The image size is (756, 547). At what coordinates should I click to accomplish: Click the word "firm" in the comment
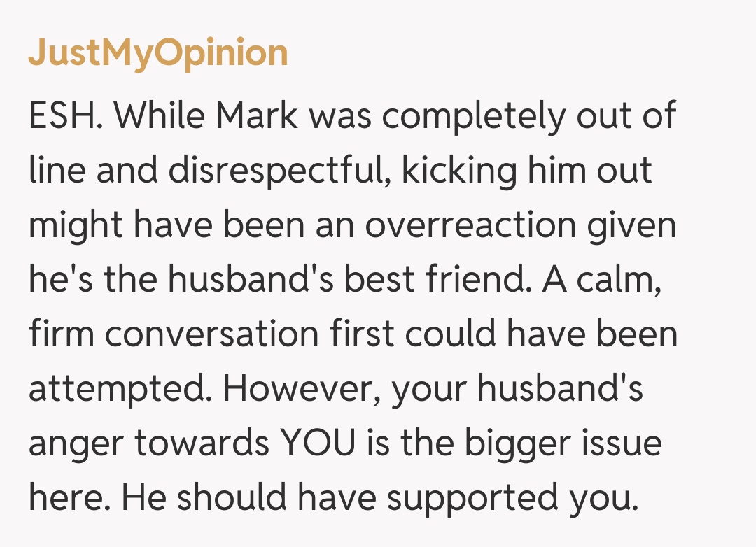point(62,334)
